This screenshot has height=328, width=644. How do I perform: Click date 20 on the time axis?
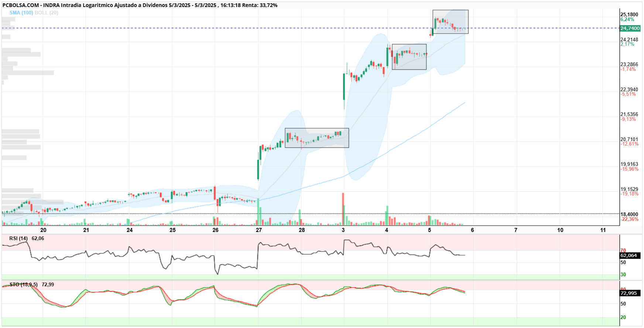[x=43, y=230]
